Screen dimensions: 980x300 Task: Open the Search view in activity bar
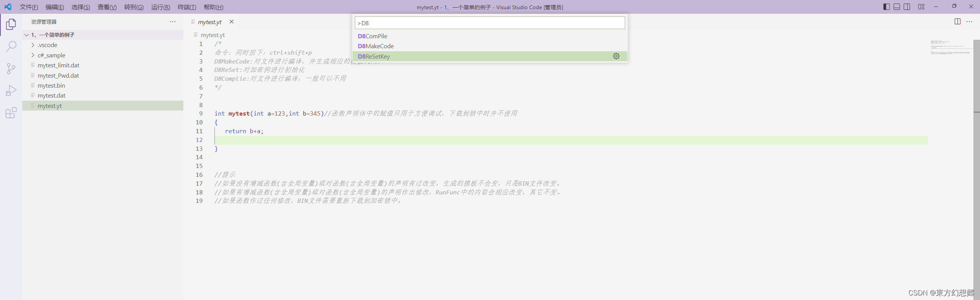(11, 47)
